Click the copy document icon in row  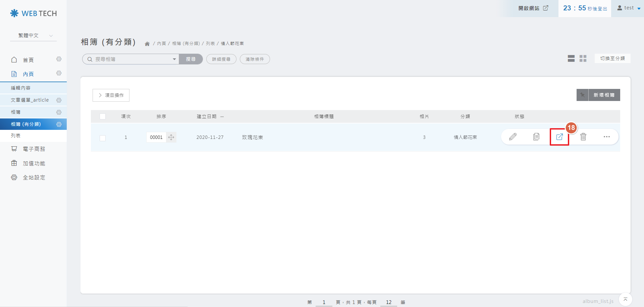[536, 137]
